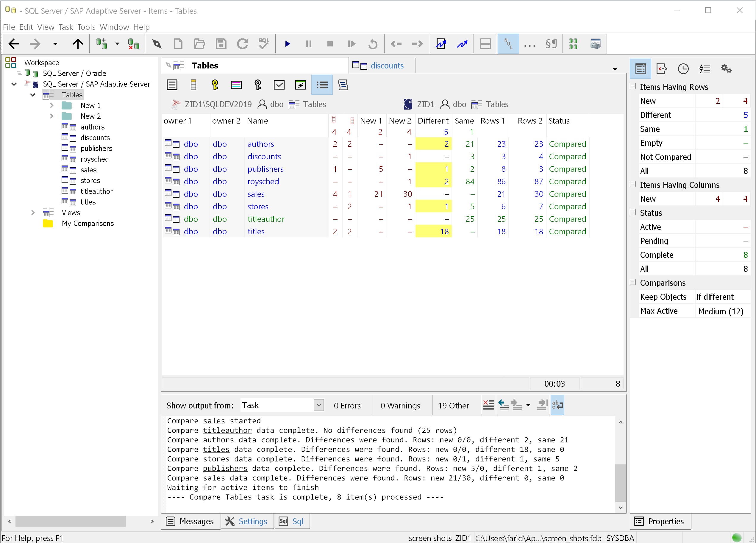The image size is (756, 543).
Task: Select My Comparisons in workspace tree
Action: pos(88,223)
